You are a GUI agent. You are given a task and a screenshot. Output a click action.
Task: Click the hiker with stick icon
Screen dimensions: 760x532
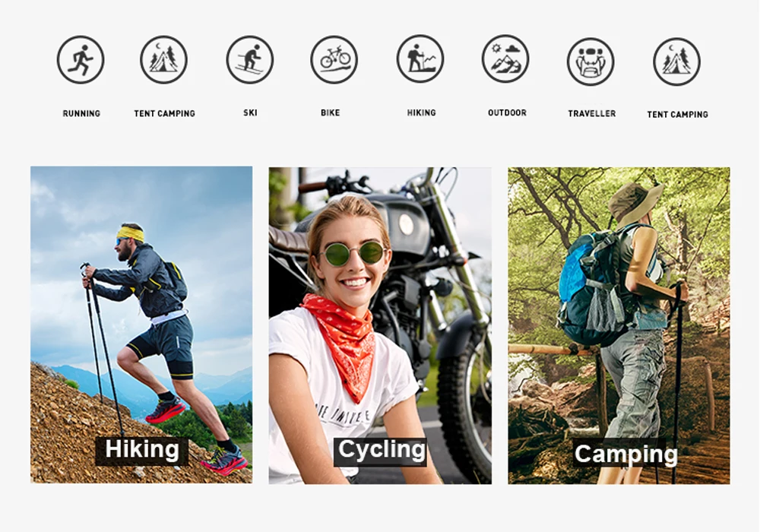[x=420, y=59]
